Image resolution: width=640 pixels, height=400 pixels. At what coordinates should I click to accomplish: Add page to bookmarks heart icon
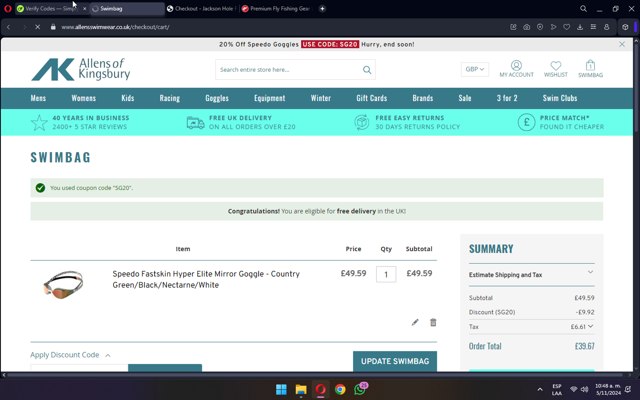tap(567, 27)
